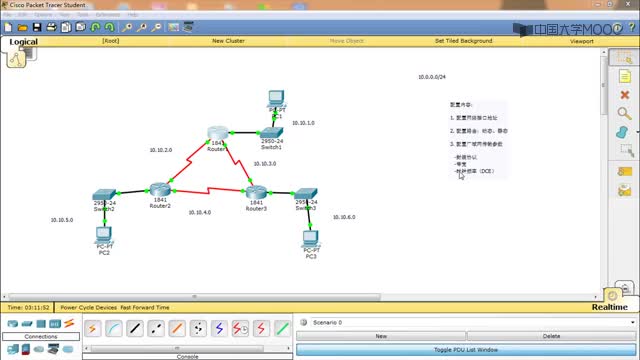640x360 pixels.
Task: Open Set Tiled Background option
Action: point(463,41)
